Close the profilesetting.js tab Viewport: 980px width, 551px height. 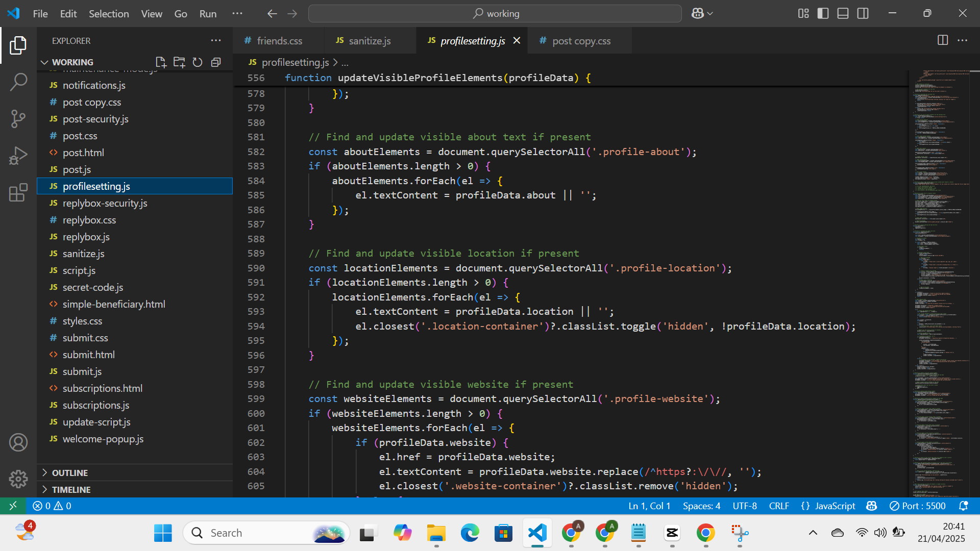(517, 40)
